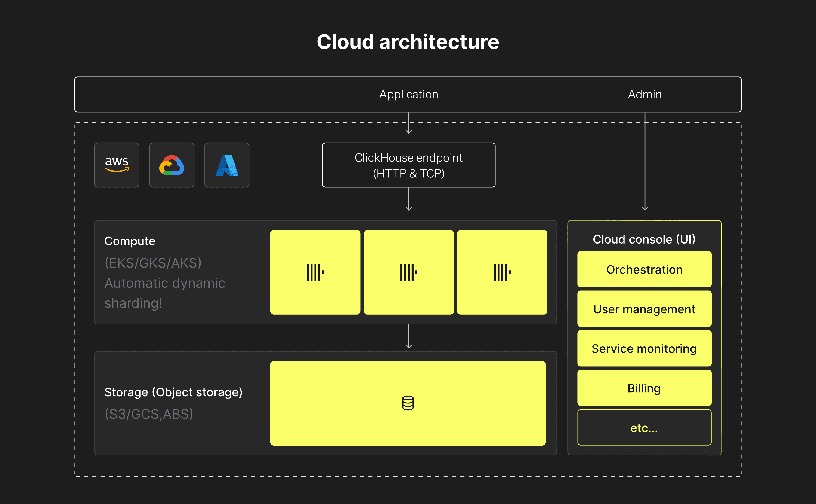The height and width of the screenshot is (504, 816).
Task: Click the Storage (Object storage) label
Action: coord(173,392)
